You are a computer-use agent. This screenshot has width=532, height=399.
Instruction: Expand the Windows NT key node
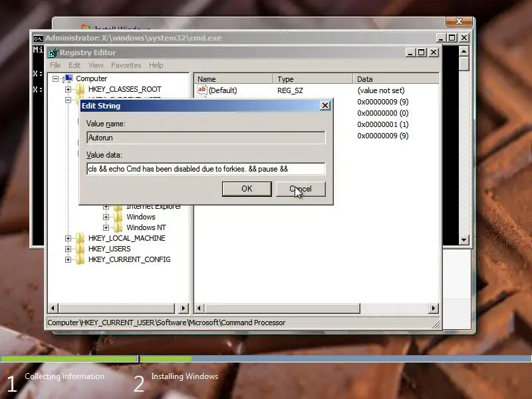click(106, 227)
